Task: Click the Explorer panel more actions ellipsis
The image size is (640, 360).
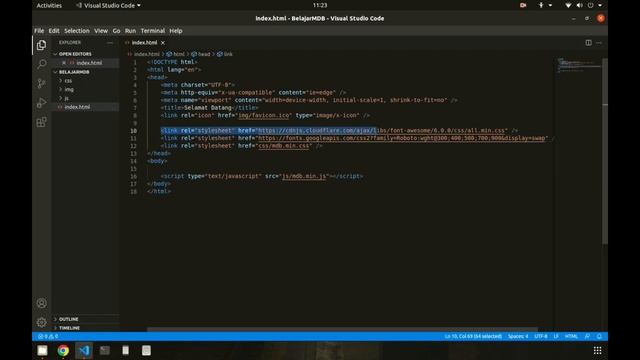Action: [110, 42]
